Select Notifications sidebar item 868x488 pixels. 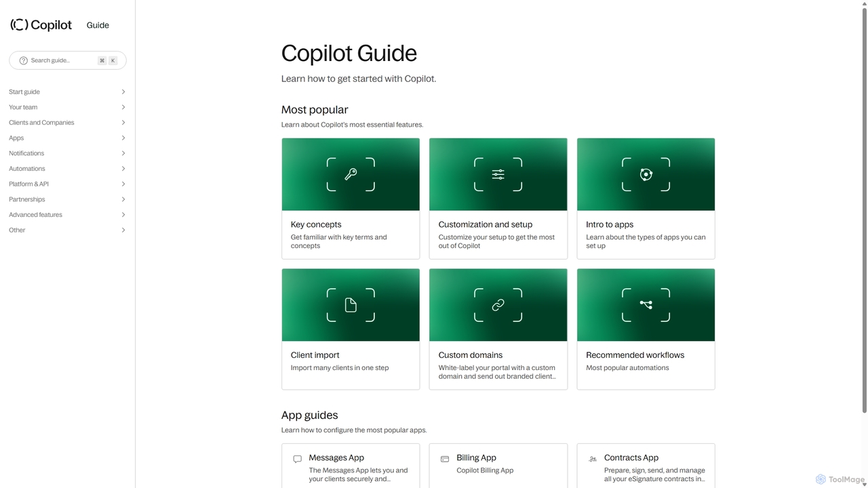(x=26, y=153)
